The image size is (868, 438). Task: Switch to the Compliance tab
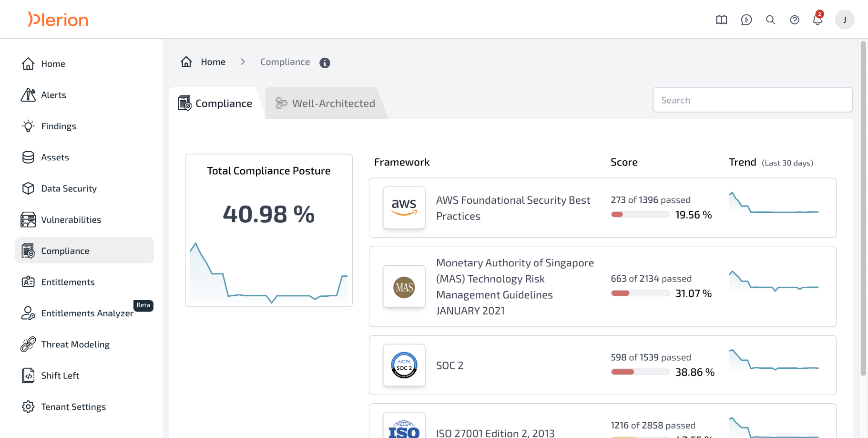point(215,103)
